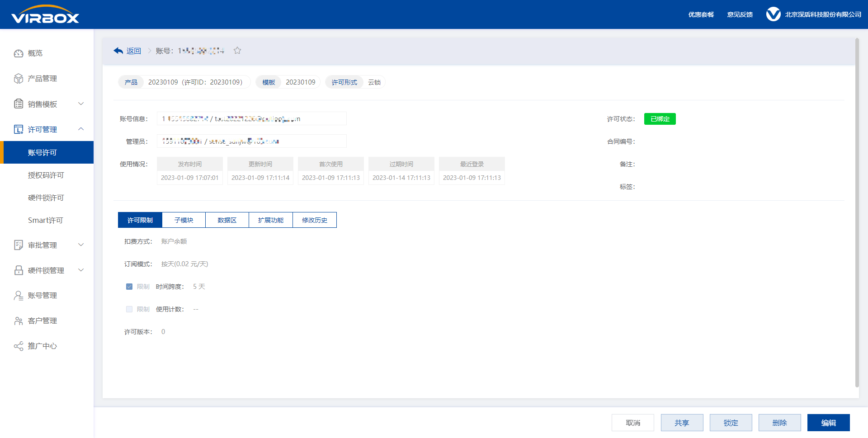Switch to the 许可限制 tab

[x=140, y=220]
